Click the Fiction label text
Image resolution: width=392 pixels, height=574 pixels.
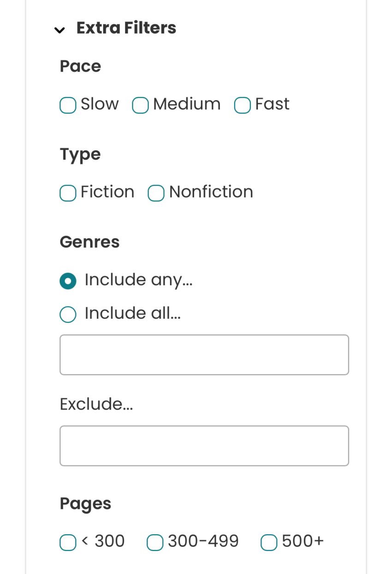[x=107, y=192]
